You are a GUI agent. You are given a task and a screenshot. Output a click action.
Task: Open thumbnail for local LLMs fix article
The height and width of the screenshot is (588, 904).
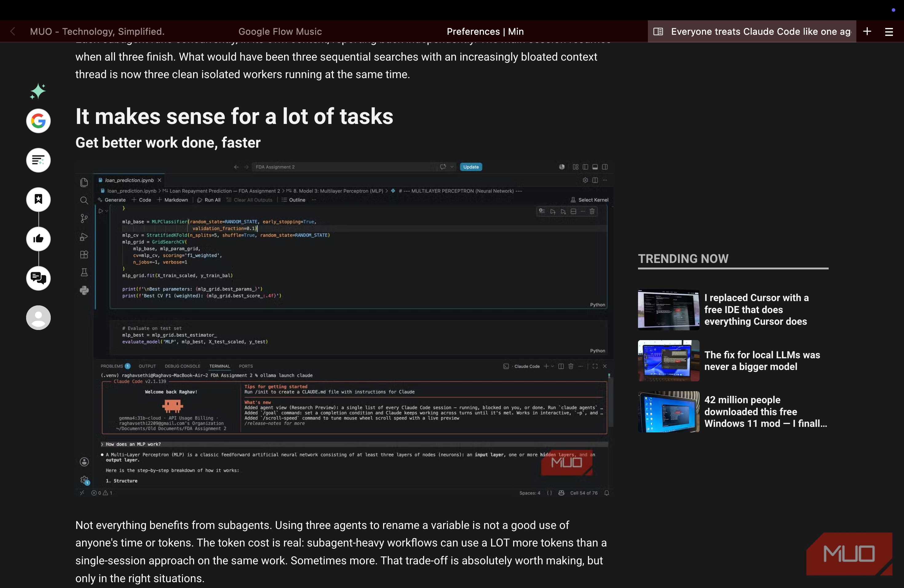(668, 361)
